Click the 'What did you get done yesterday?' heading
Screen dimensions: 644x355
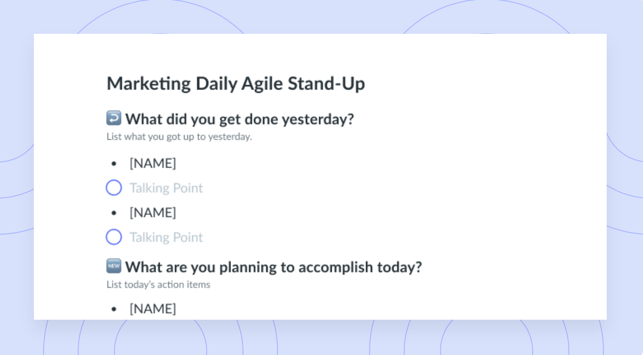point(240,119)
